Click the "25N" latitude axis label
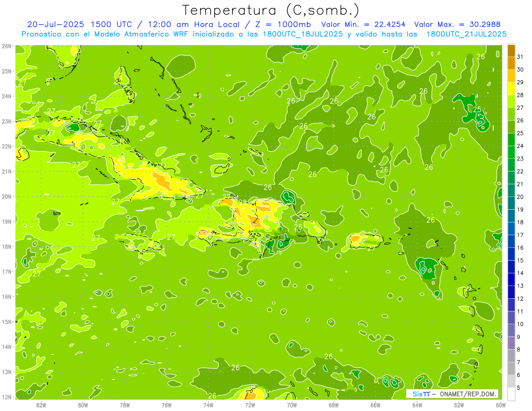532x411 pixels. coord(7,71)
